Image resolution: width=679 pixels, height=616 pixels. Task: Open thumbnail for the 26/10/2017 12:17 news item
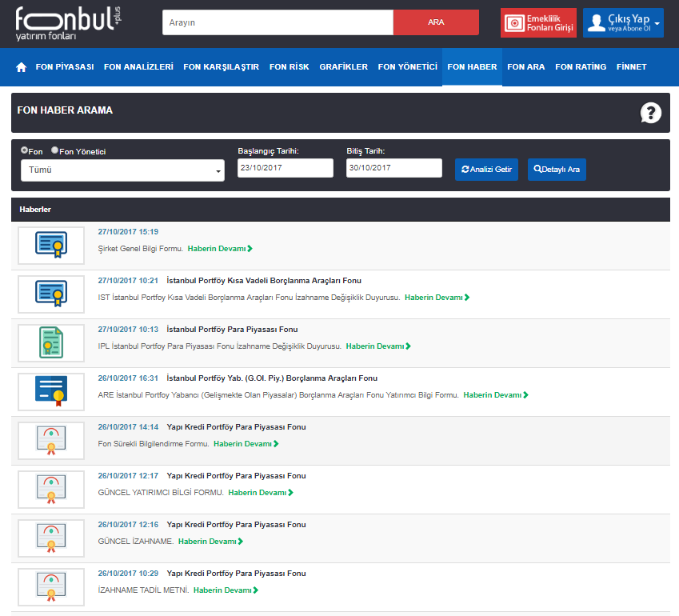point(51,489)
